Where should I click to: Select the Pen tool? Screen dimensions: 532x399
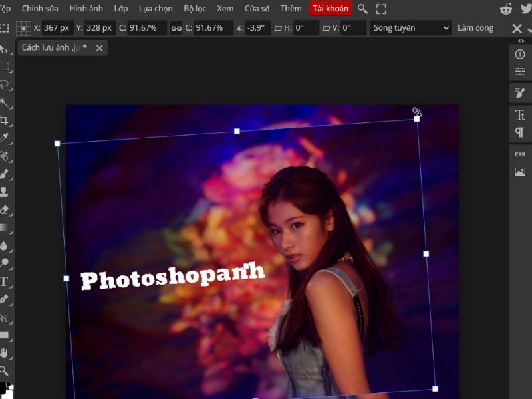coord(4,299)
